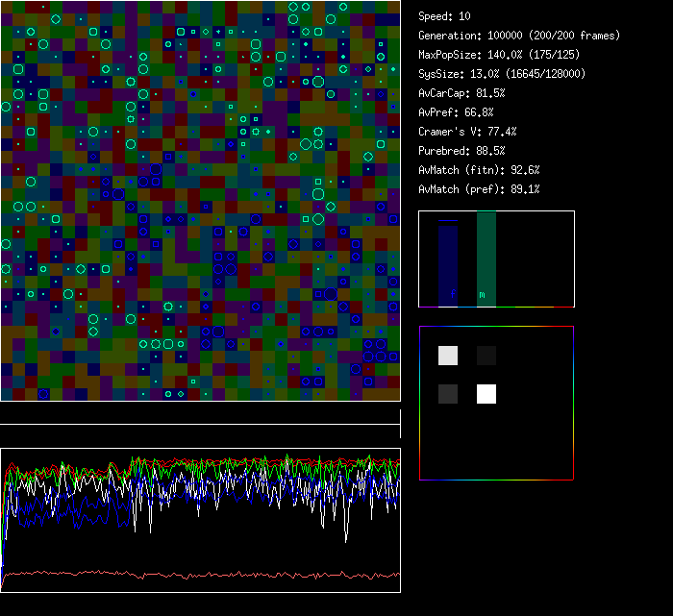Click the flat red line at graph bottom
This screenshot has width=673, height=616.
[200, 576]
